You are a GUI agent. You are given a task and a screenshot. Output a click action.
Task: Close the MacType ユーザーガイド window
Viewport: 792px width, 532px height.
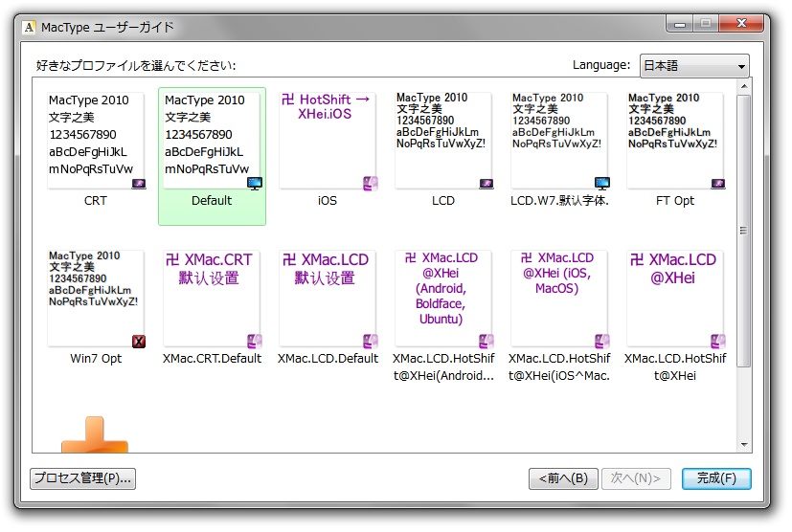[x=741, y=23]
